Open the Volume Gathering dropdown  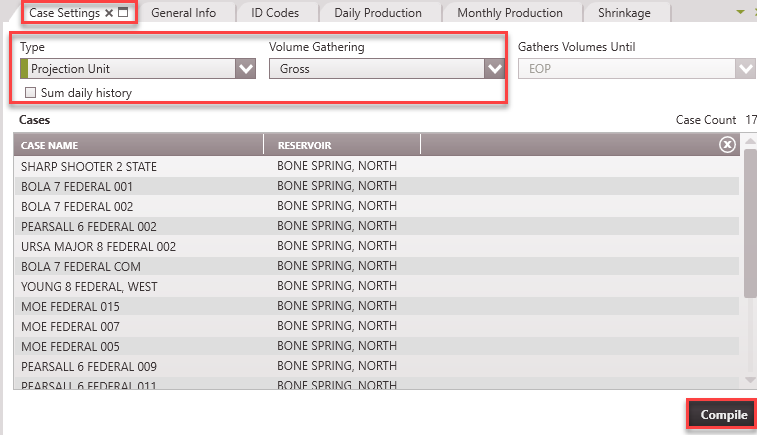[x=494, y=69]
